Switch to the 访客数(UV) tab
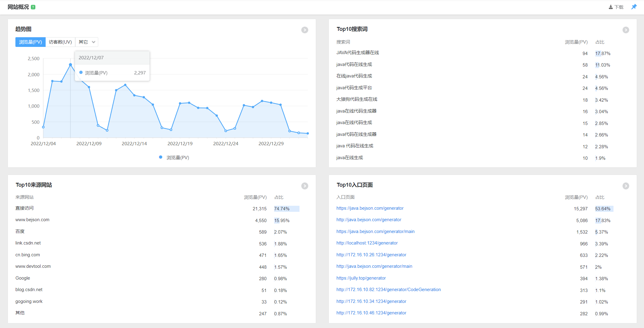The image size is (644, 328). tap(60, 42)
